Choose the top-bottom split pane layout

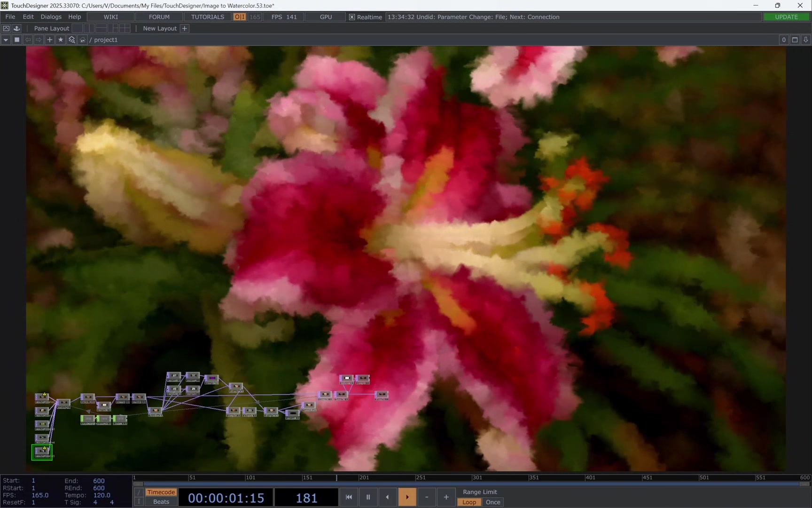pyautogui.click(x=101, y=28)
